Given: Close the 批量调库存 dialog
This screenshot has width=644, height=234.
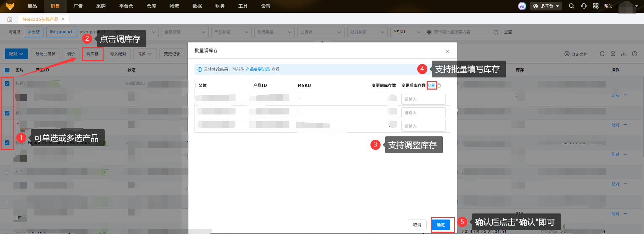Looking at the screenshot, I should tap(447, 51).
